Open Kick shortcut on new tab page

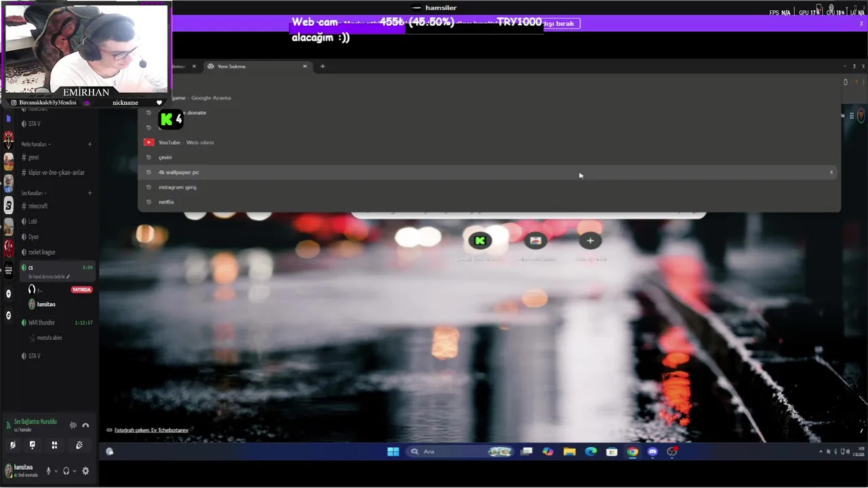coord(480,241)
